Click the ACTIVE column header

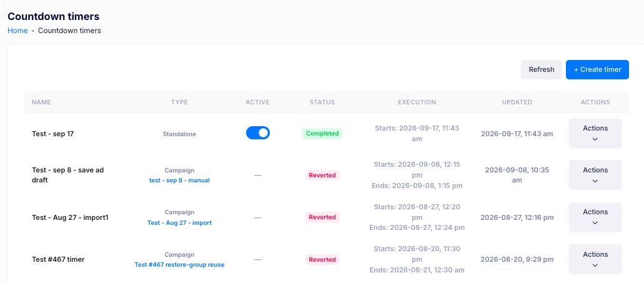point(257,102)
